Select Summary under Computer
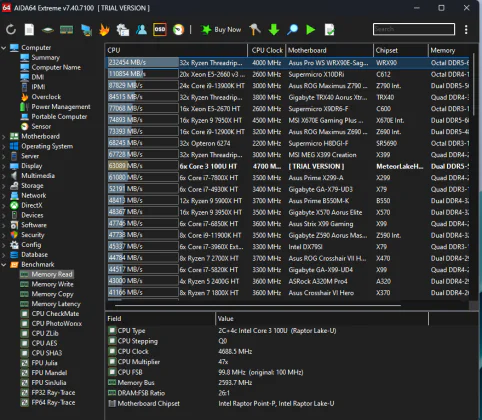The height and width of the screenshot is (420, 482). point(46,58)
